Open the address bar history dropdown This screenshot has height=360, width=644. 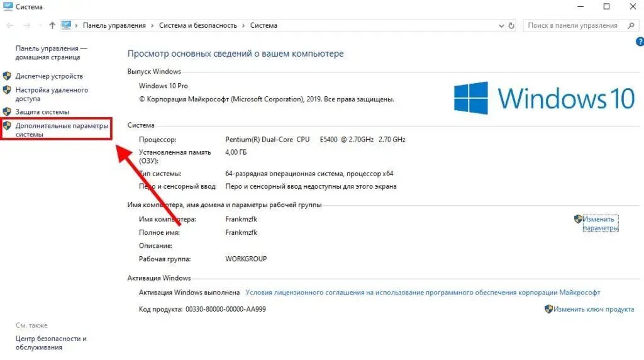click(501, 25)
